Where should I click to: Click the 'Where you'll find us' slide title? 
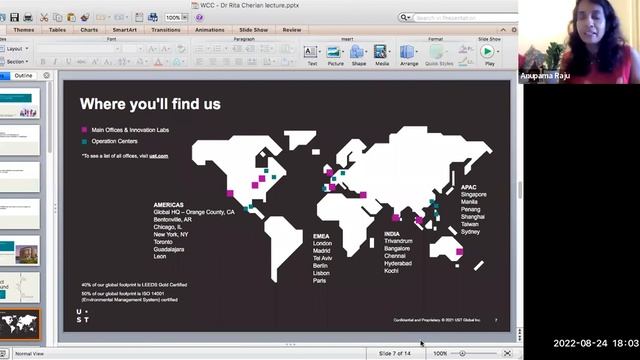tap(150, 104)
